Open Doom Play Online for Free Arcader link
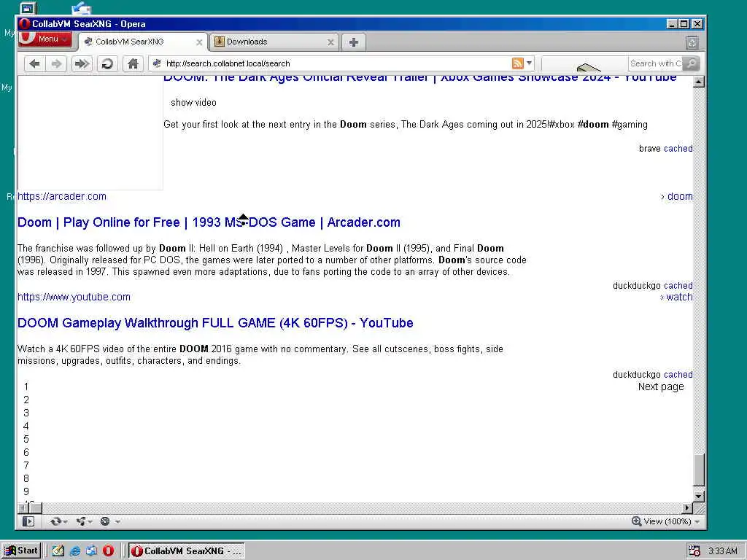The image size is (747, 560). tap(209, 222)
